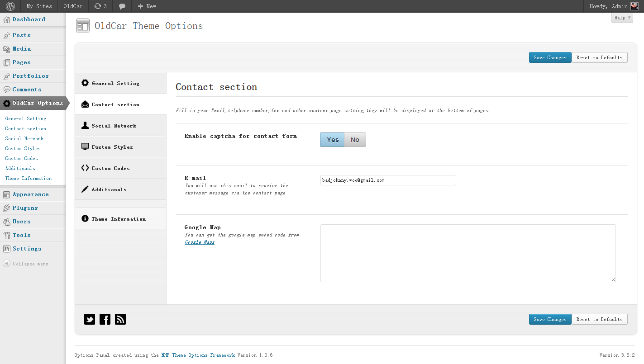This screenshot has width=644, height=364.
Task: Click the Twitter icon in footer
Action: tap(90, 319)
